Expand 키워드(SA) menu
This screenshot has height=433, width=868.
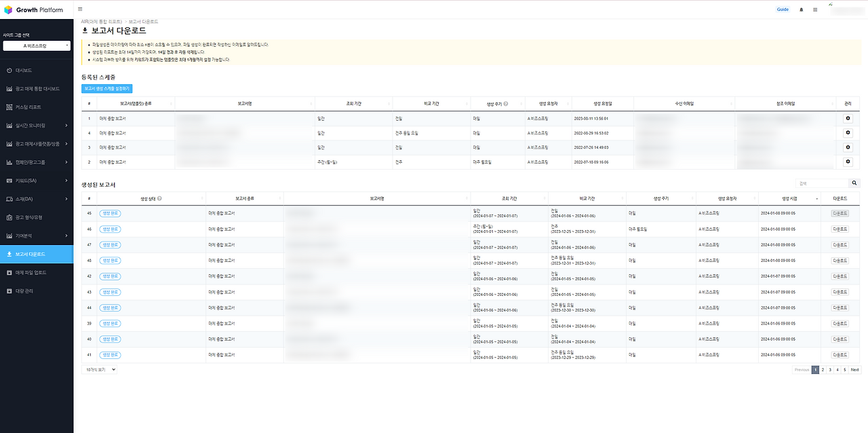[x=37, y=181]
